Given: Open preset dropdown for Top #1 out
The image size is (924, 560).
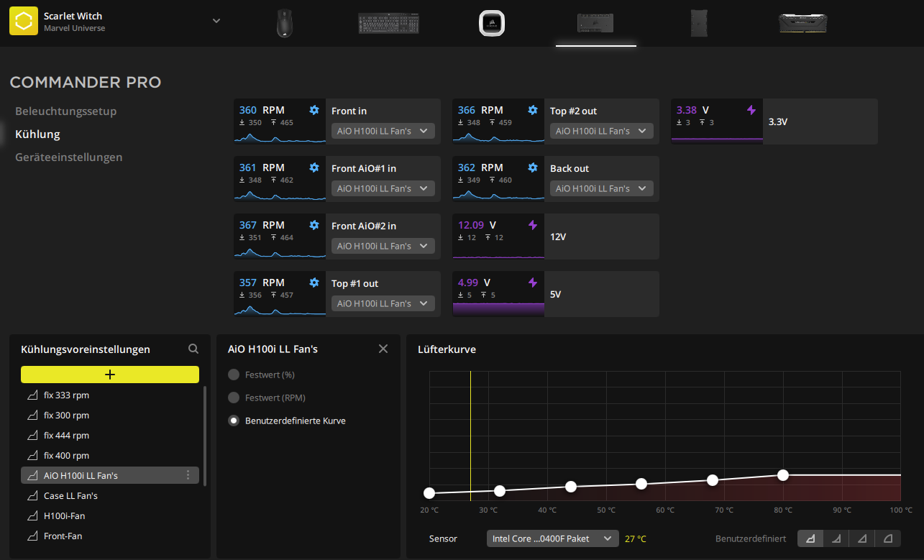Looking at the screenshot, I should (x=383, y=303).
